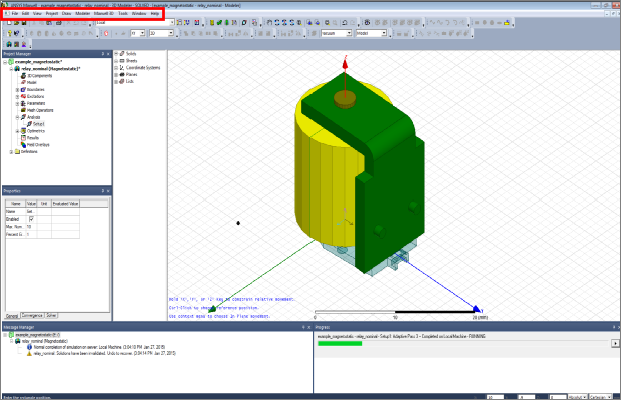Toggle pin on Properties panel
Screen dimensions: 622x401
coord(103,191)
